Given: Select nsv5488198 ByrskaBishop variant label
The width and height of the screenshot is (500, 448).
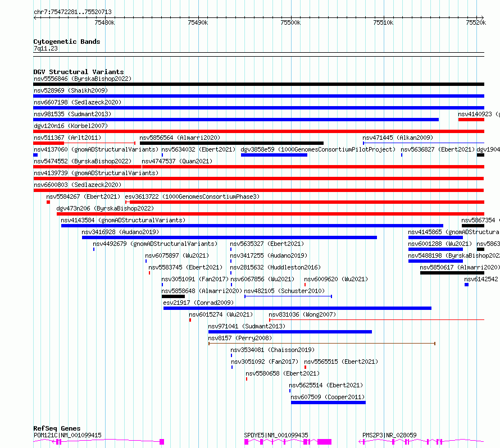Looking at the screenshot, I should tap(454, 255).
